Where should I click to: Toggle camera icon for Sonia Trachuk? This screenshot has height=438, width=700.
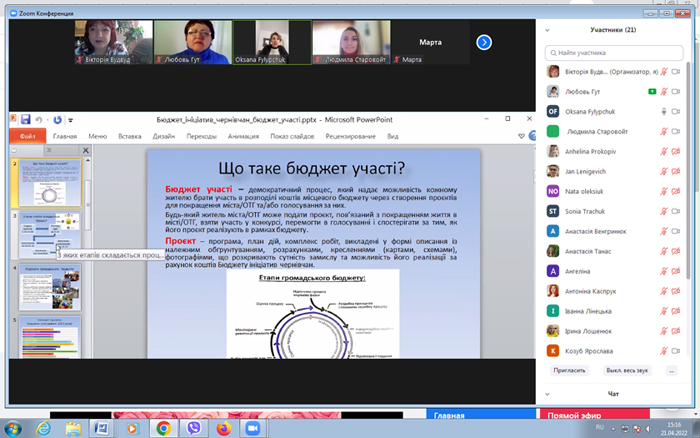tap(676, 211)
